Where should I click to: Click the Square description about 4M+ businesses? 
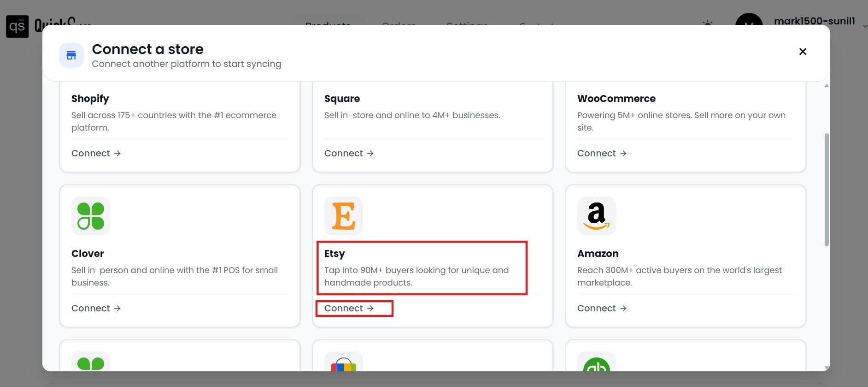(x=412, y=115)
